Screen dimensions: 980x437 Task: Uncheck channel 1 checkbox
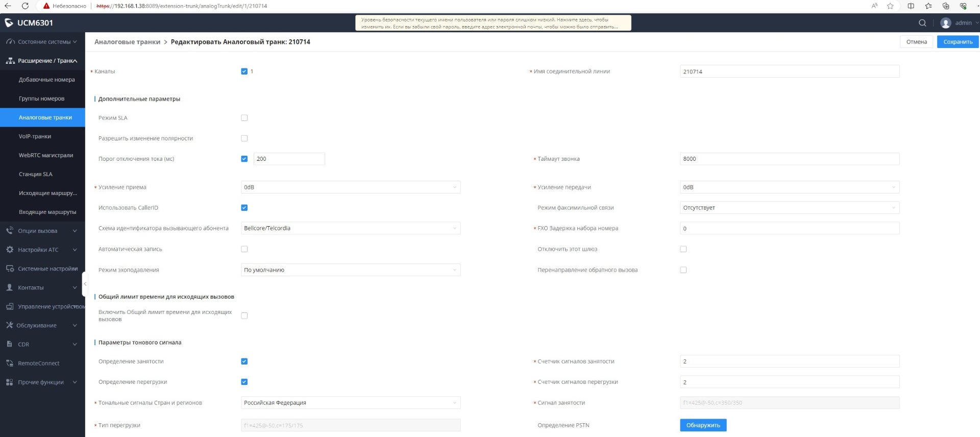(244, 71)
